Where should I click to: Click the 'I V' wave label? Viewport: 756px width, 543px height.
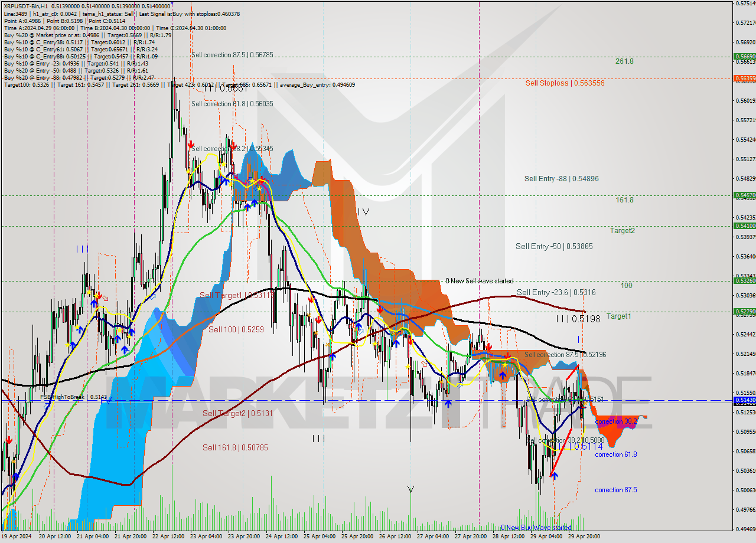click(x=363, y=212)
